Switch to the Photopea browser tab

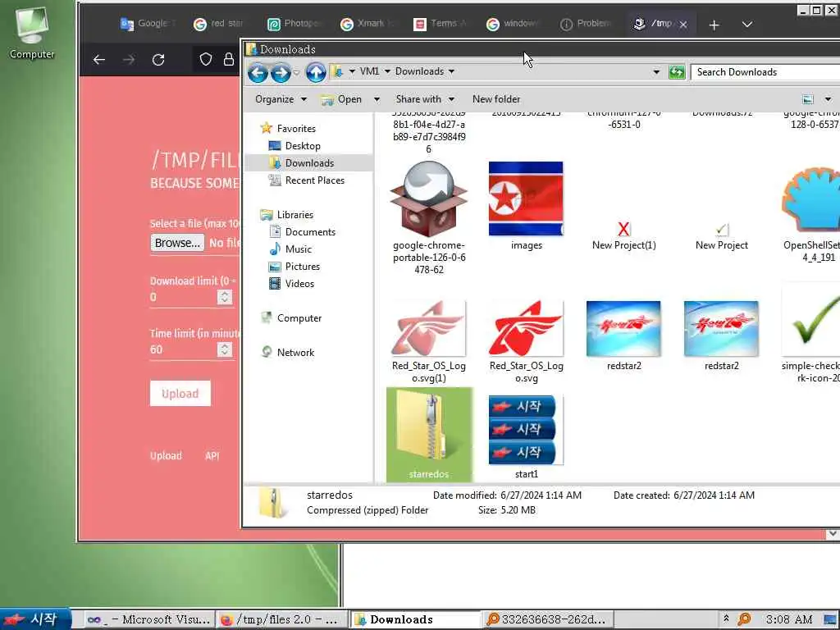pos(294,24)
